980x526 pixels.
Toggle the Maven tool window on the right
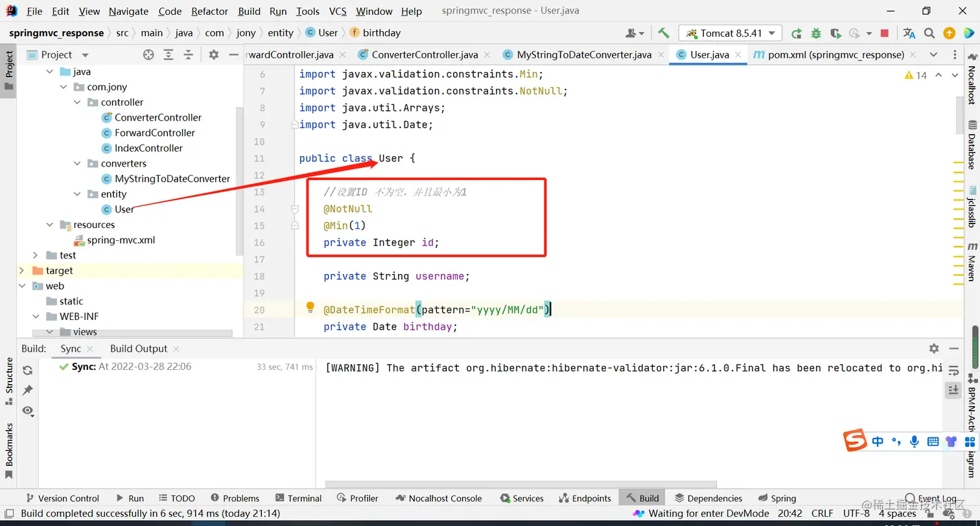click(972, 262)
